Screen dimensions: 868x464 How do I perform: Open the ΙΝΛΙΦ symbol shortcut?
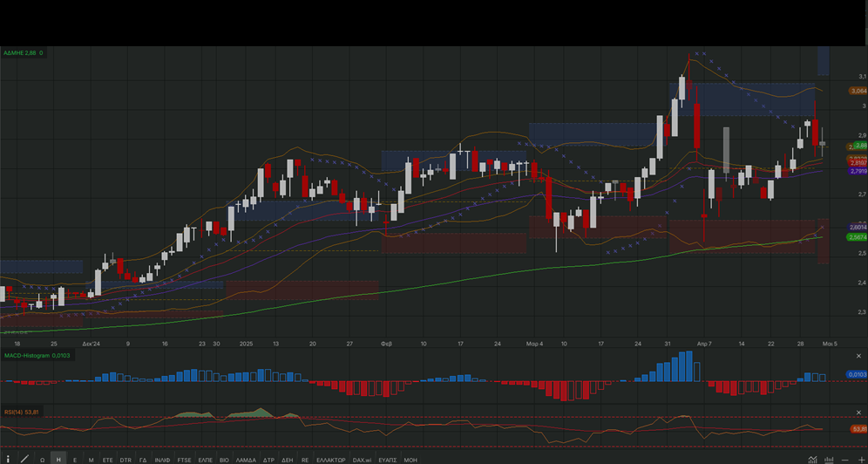162,461
